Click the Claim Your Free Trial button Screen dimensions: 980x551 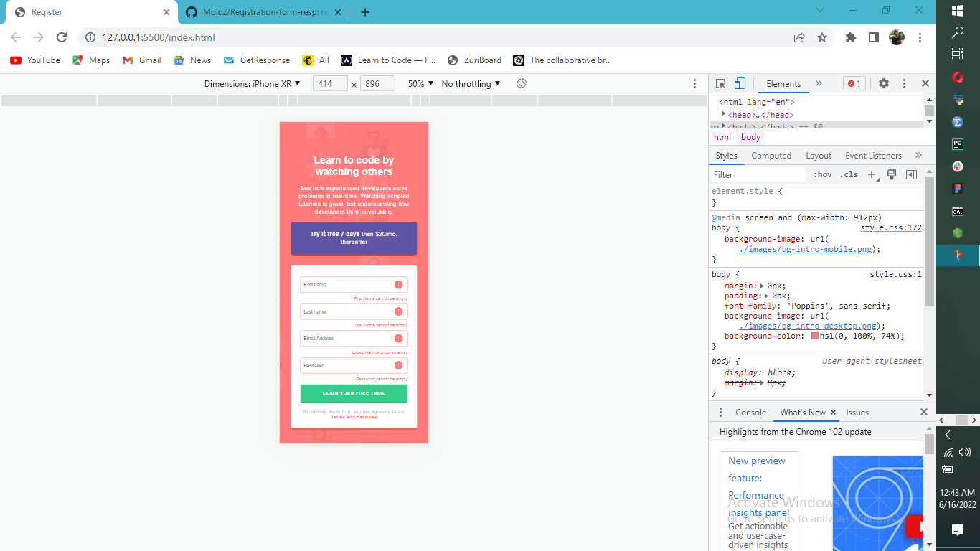click(x=354, y=393)
